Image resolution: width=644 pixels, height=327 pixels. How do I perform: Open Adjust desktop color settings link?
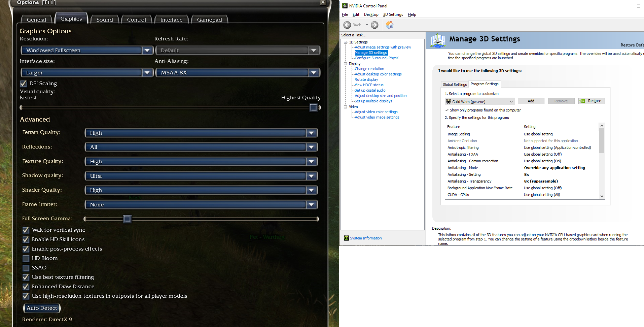tap(378, 74)
